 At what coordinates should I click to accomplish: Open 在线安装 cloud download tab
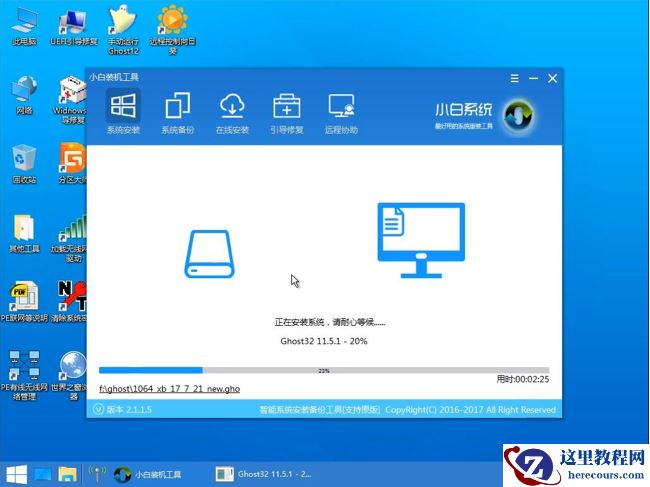tap(232, 113)
